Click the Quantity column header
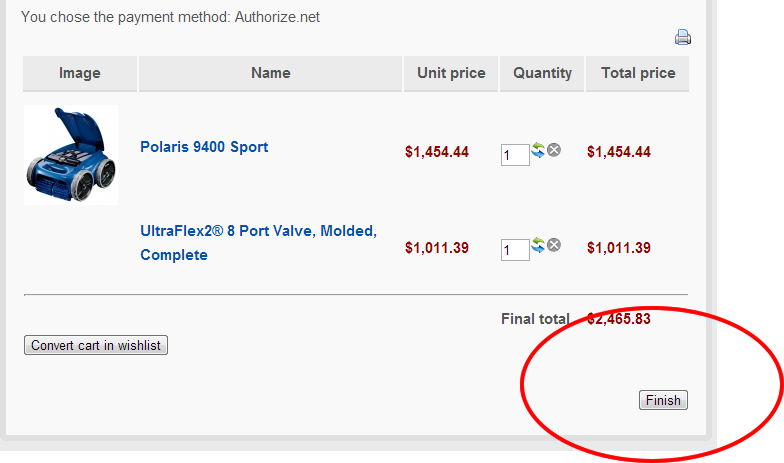784x463 pixels. point(542,73)
